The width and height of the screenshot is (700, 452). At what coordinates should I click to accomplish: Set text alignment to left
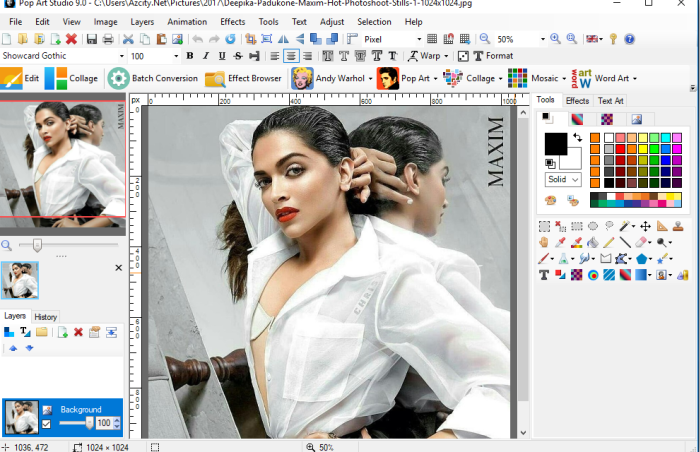click(x=275, y=56)
